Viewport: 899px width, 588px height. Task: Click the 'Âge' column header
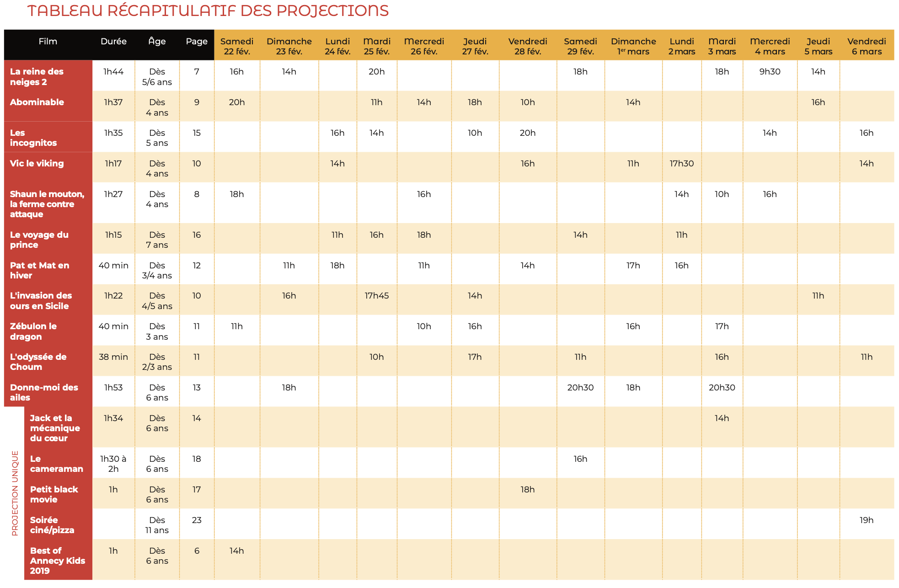(x=157, y=41)
